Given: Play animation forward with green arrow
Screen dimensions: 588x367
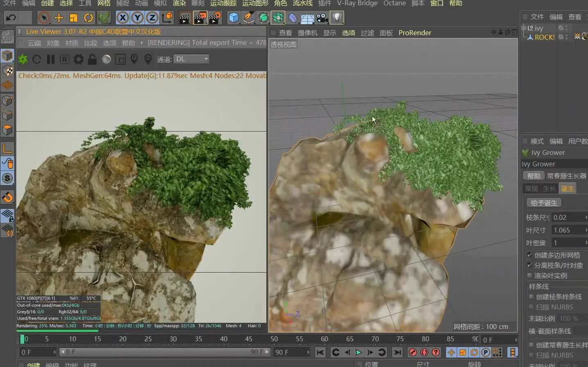Looking at the screenshot, I should pos(359,352).
